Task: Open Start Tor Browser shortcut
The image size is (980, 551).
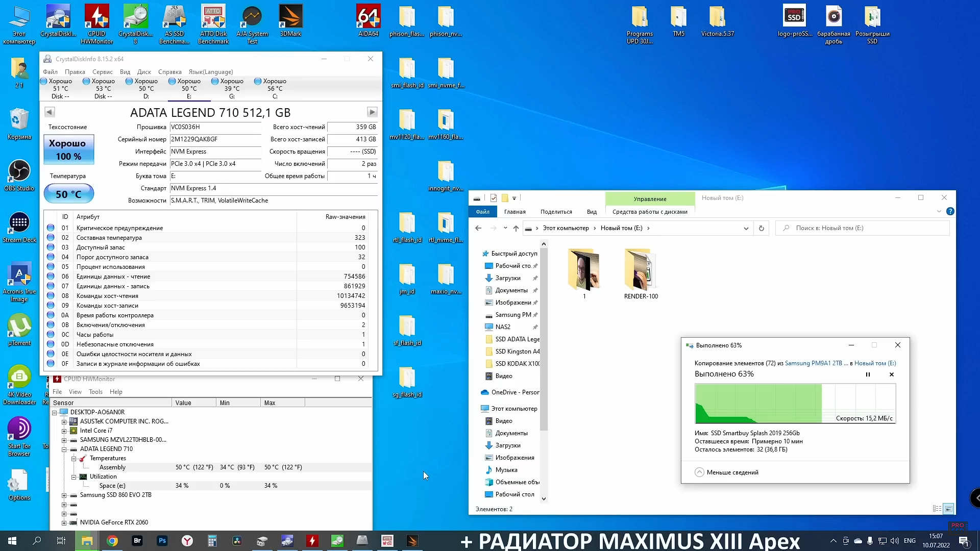Action: tap(19, 436)
